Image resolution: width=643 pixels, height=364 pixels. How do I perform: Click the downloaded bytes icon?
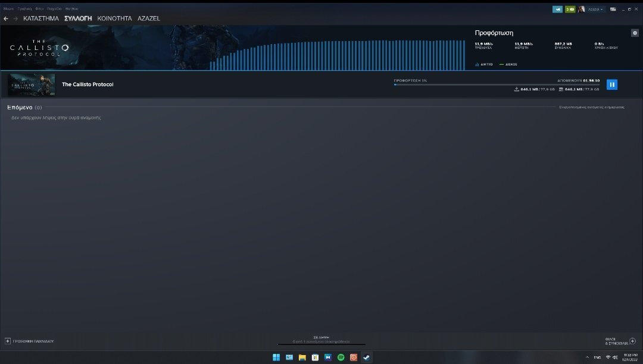pyautogui.click(x=516, y=89)
